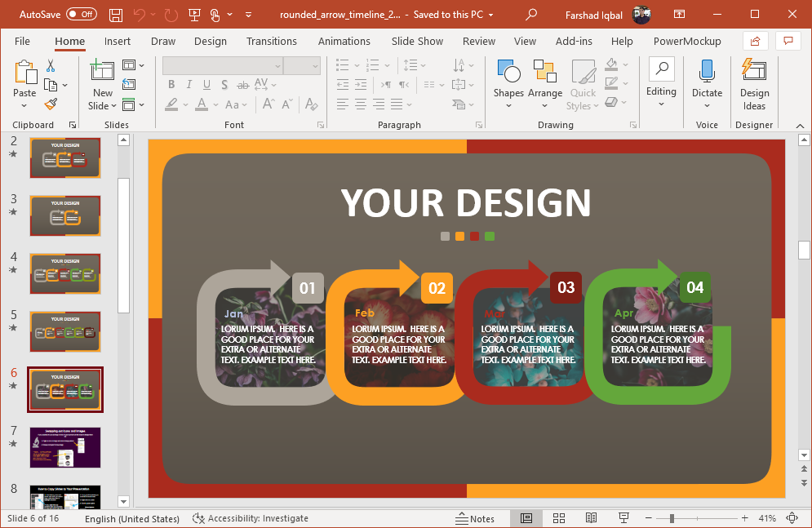Screen dimensions: 812x528
Task: Click the green square under title
Action: (490, 237)
